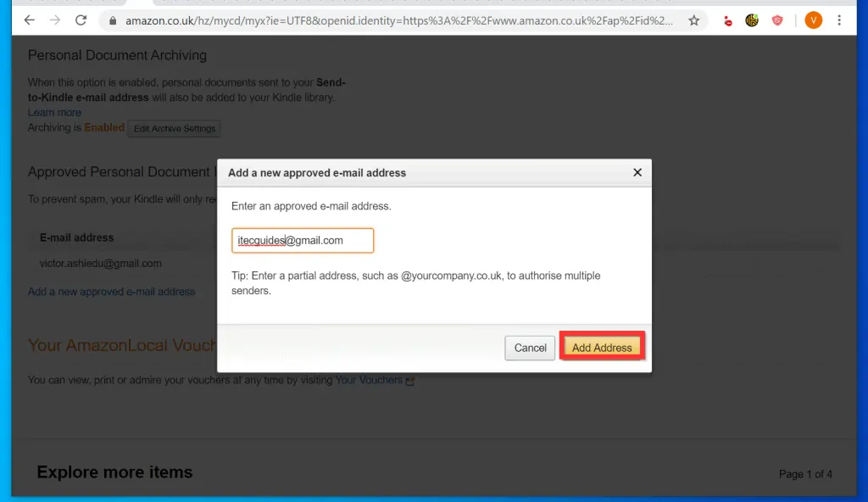The height and width of the screenshot is (502, 868).
Task: Click the browser forward arrow
Action: [55, 20]
